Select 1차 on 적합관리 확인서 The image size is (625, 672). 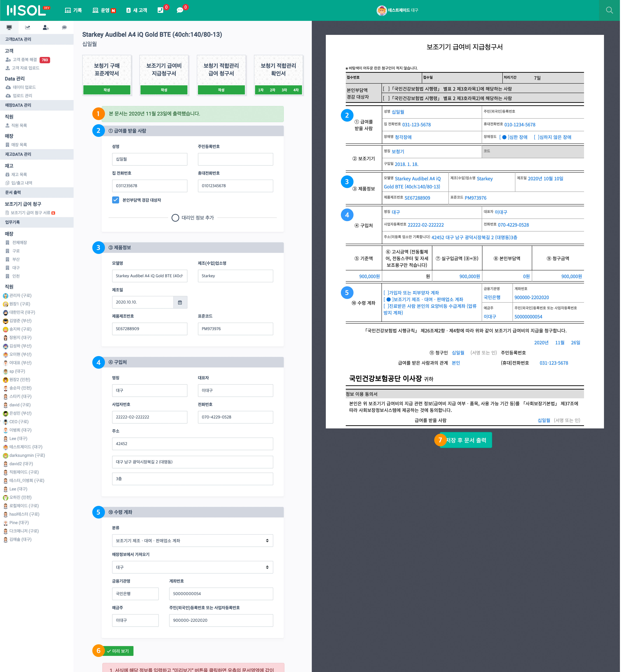261,90
